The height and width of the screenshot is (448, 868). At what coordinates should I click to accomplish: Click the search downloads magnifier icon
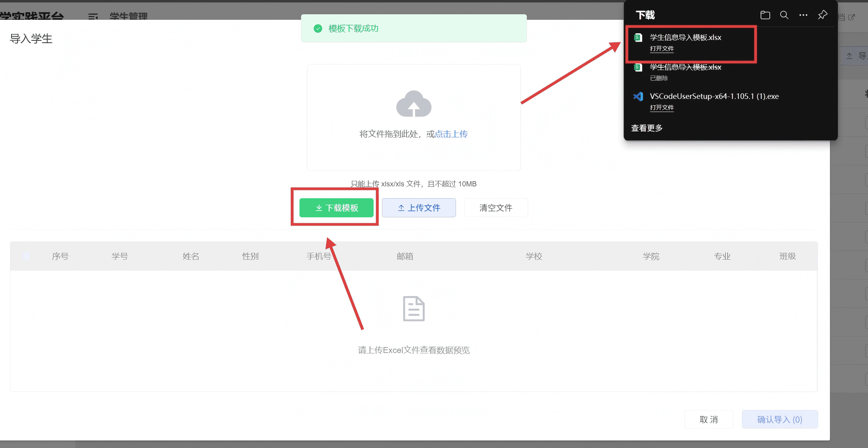point(784,15)
